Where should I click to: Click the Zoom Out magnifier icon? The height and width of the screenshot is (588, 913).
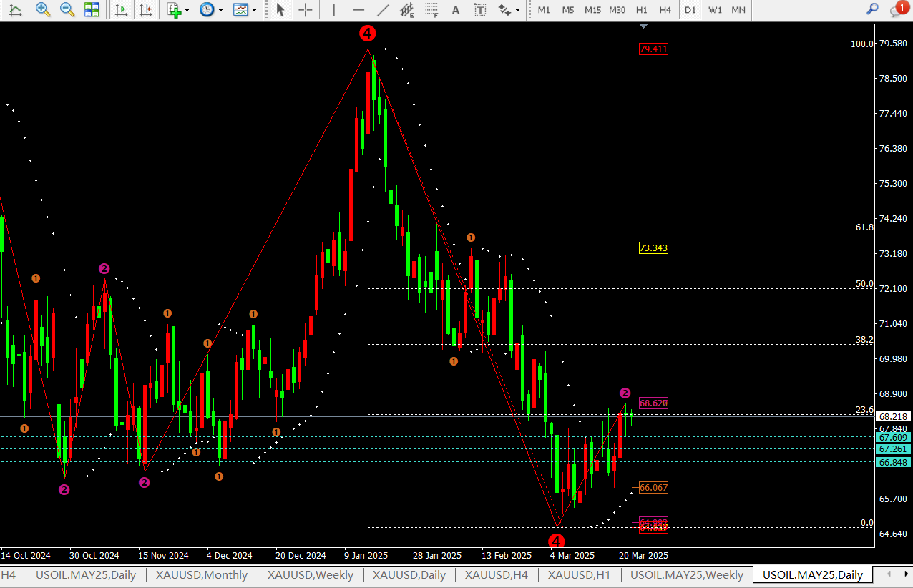[67, 10]
